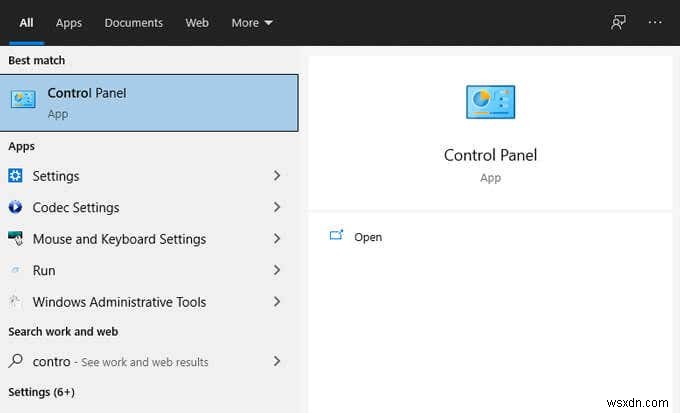Open the feedback icon in top bar
680x413 pixels.
(618, 22)
